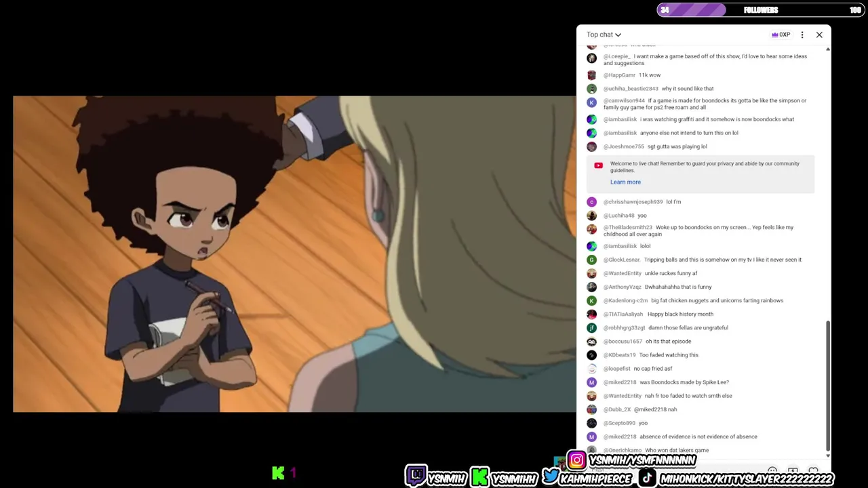
Task: Click username @TheBladesmith23
Action: click(628, 227)
